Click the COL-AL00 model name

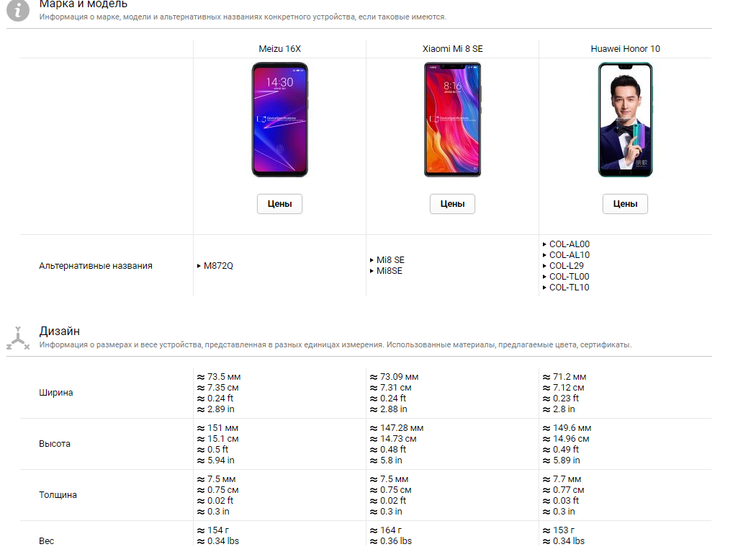(569, 244)
